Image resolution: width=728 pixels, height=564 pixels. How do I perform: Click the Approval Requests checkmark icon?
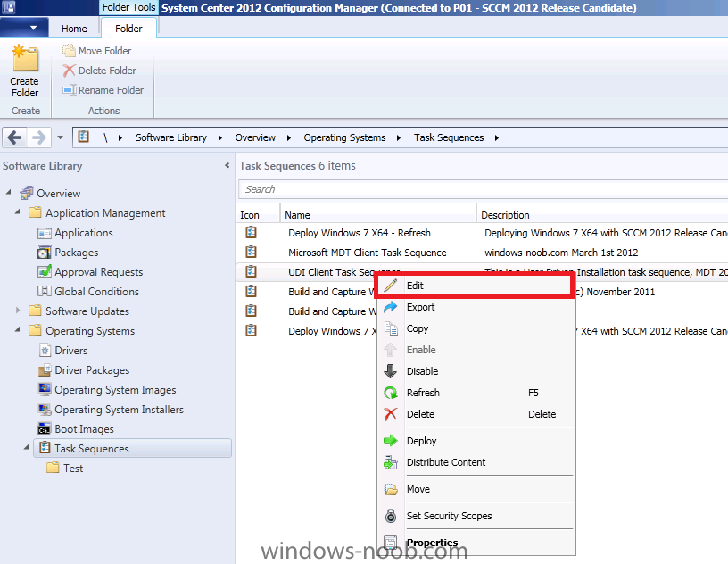pos(45,271)
